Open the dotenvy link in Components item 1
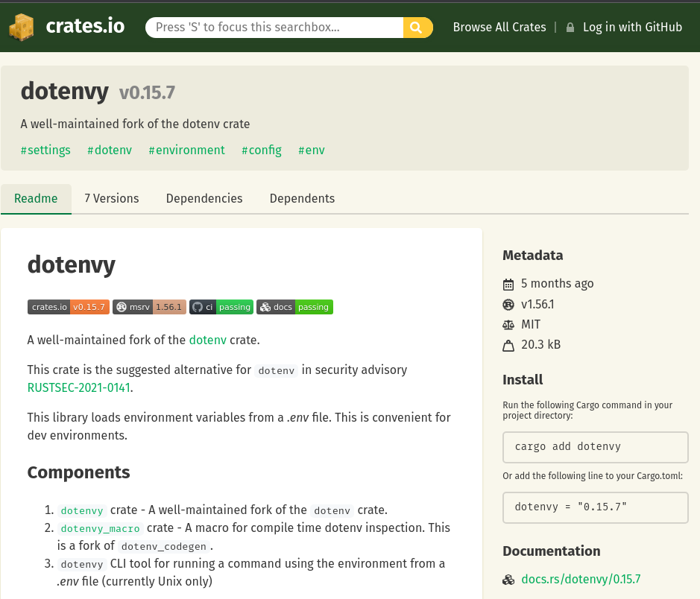 tap(82, 510)
